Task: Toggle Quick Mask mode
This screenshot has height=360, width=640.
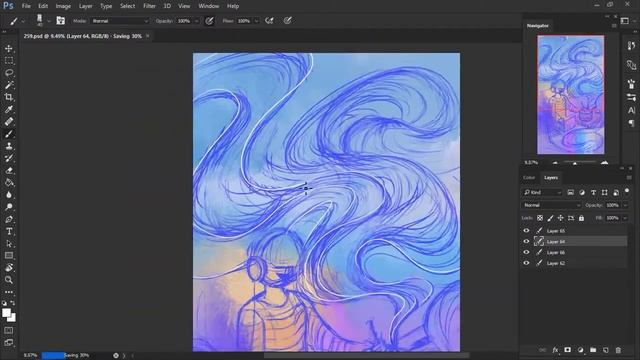Action: click(x=9, y=330)
